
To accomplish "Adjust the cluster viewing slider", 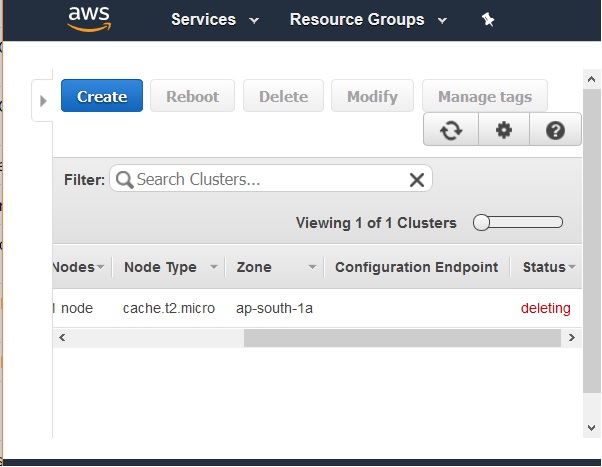I will pos(482,223).
